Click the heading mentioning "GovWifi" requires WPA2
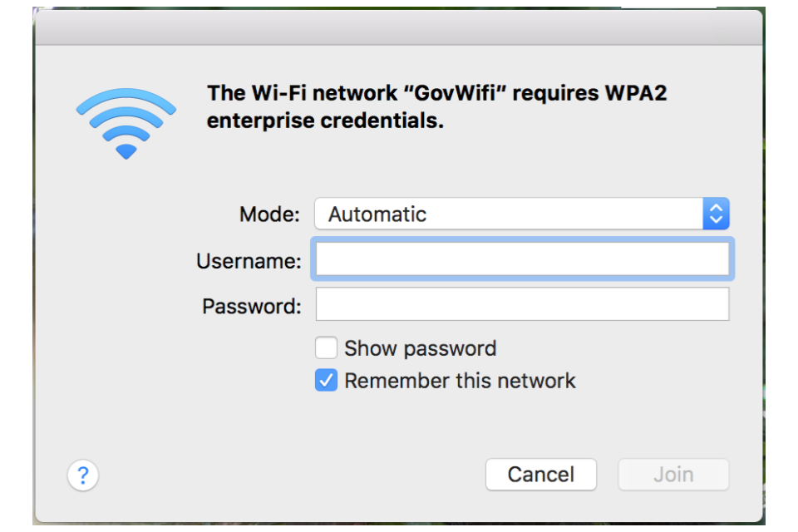Image resolution: width=798 pixels, height=532 pixels. [436, 93]
